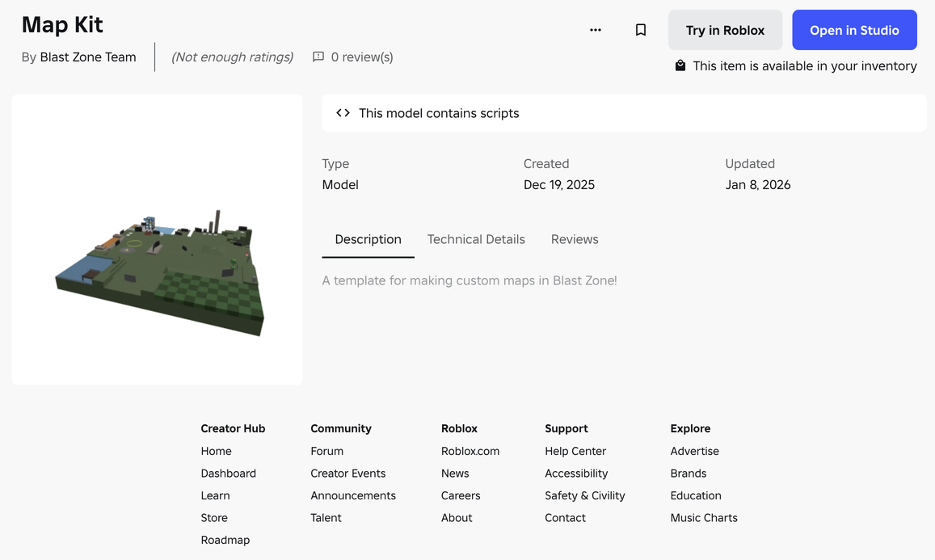
Task: Open the Roadmap footer link
Action: pyautogui.click(x=225, y=540)
